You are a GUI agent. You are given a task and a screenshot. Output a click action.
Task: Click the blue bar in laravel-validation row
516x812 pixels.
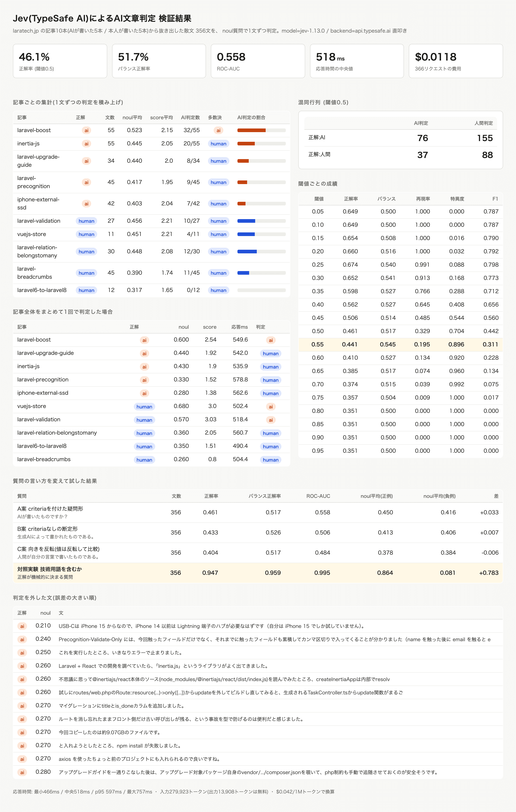point(246,221)
